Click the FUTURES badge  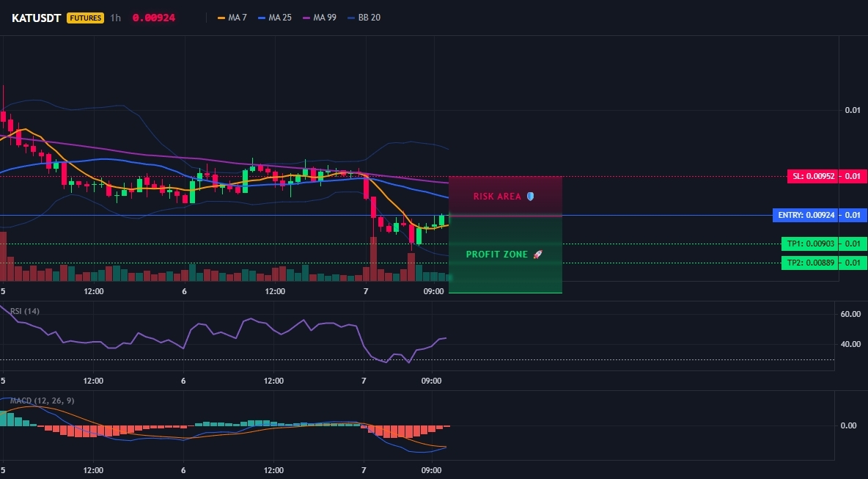pos(85,18)
